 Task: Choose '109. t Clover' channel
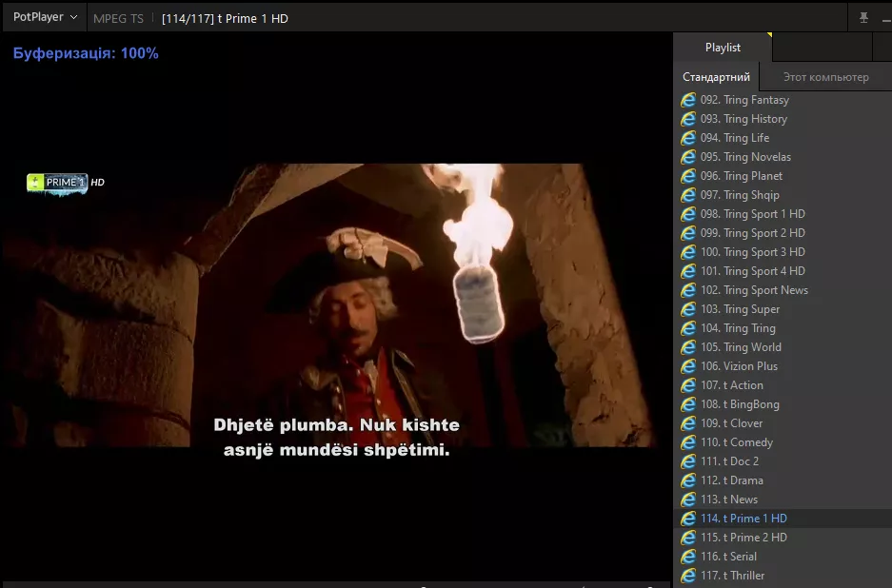(x=783, y=423)
